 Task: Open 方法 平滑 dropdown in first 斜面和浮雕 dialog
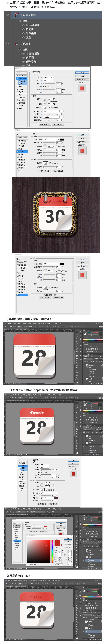[x=48, y=81]
